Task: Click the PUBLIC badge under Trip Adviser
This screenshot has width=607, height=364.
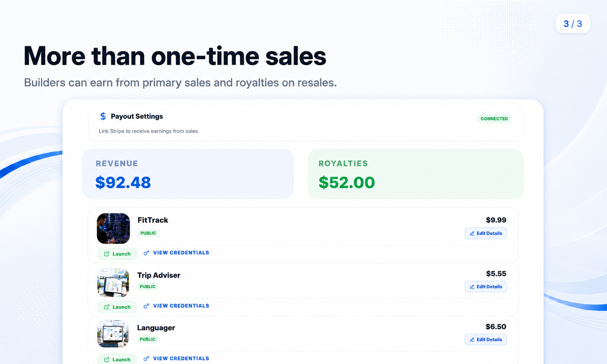Action: (148, 286)
